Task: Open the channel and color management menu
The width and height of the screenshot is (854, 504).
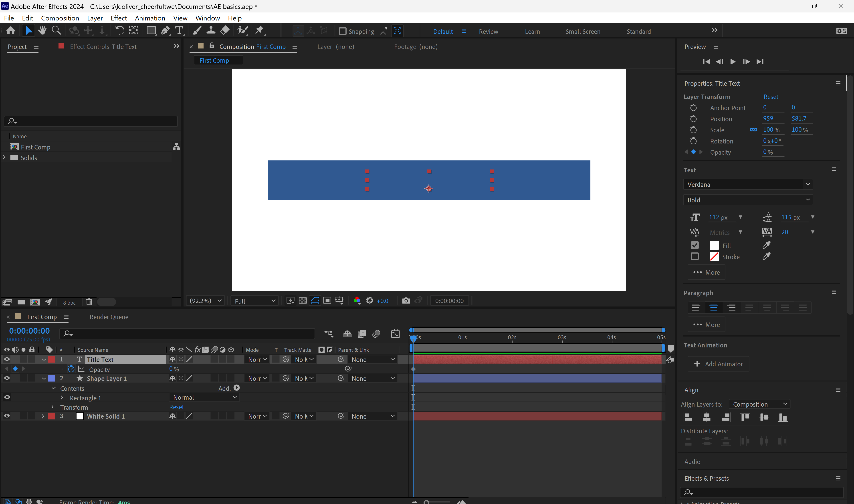Action: pos(357,300)
